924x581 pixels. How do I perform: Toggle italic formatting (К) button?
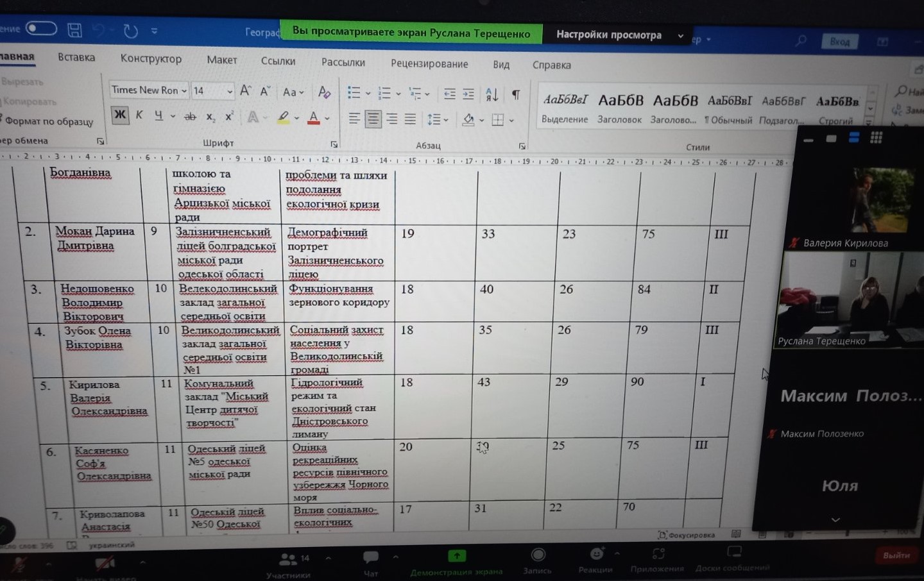pyautogui.click(x=139, y=115)
